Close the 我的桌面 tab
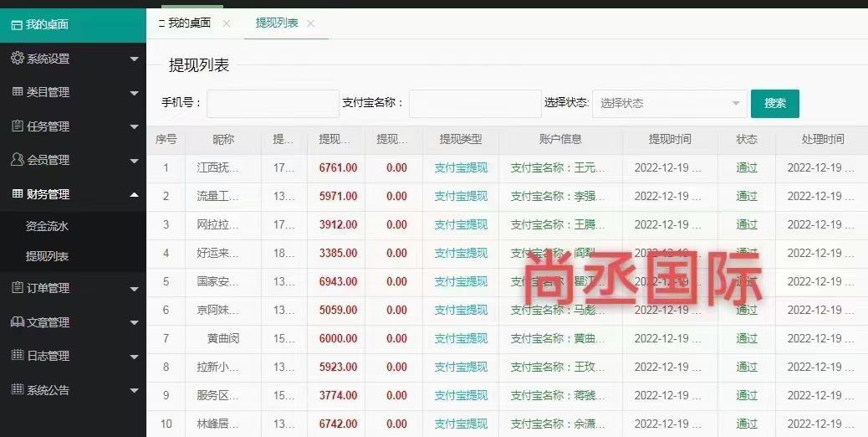 click(x=227, y=23)
